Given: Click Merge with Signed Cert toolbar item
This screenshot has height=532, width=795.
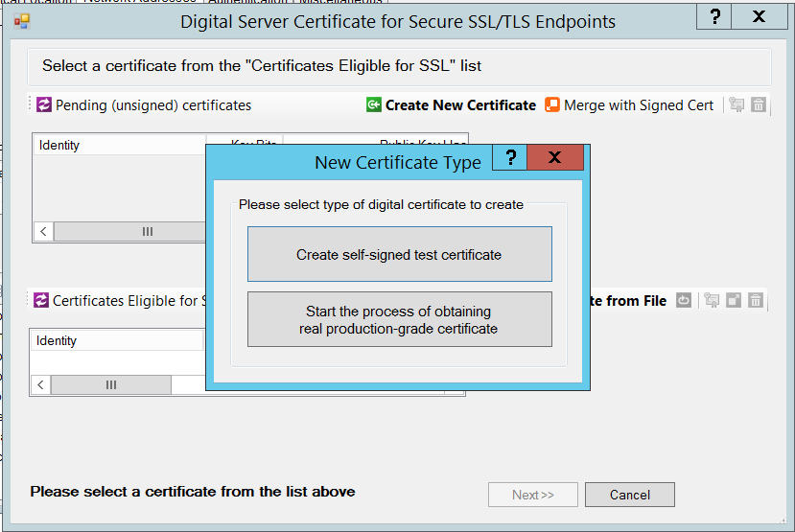Looking at the screenshot, I should coord(629,104).
